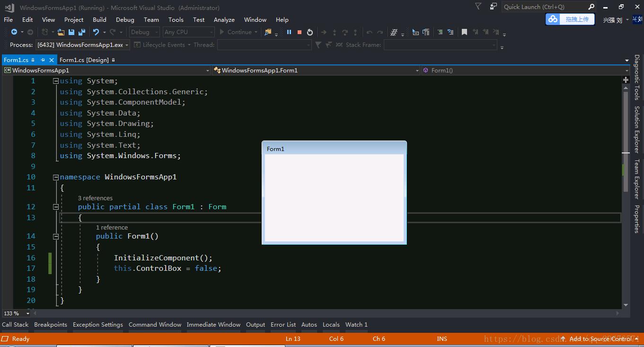The image size is (644, 347).
Task: Expand the WindowsFormsApp1.Form1 type dropdown
Action: pyautogui.click(x=417, y=71)
